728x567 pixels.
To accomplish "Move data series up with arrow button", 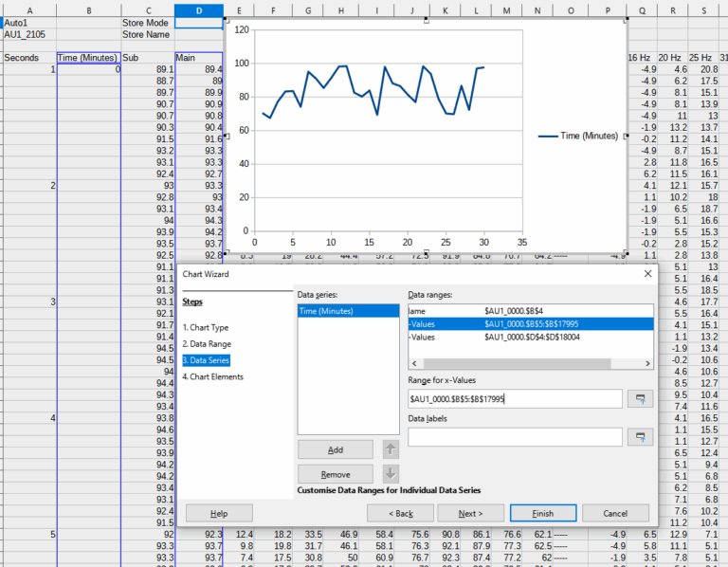I will 391,449.
